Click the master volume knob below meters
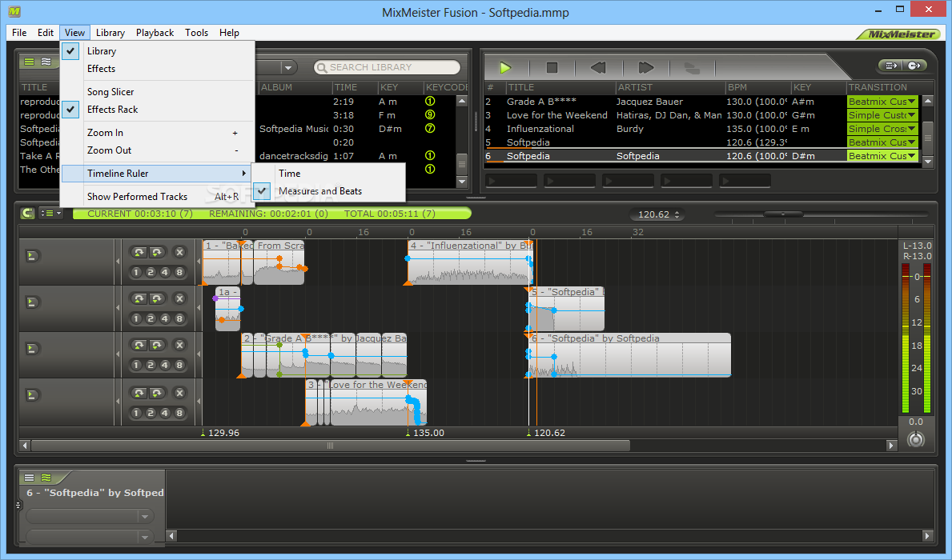Viewport: 952px width, 560px height. point(916,439)
